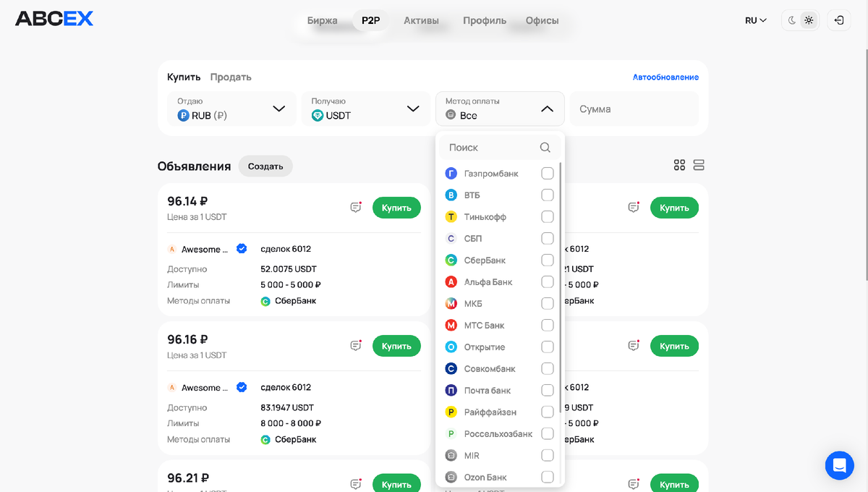
Task: Click the login arrow icon
Action: coord(839,20)
